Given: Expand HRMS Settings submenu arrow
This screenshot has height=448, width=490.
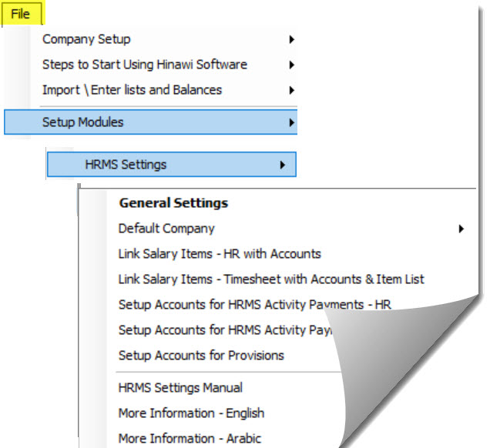Looking at the screenshot, I should [282, 165].
